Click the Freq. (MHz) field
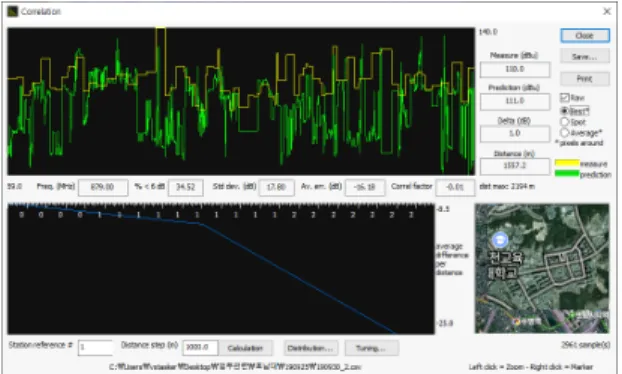Screen dimensions: 622x374 coord(103,187)
